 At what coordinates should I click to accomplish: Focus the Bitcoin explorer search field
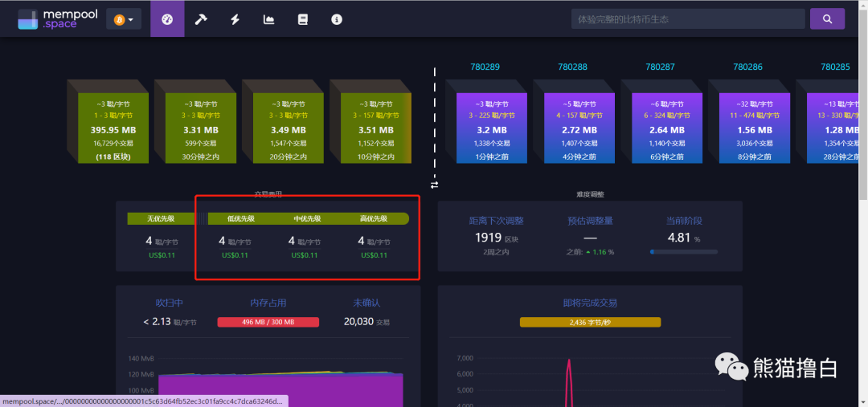[688, 18]
